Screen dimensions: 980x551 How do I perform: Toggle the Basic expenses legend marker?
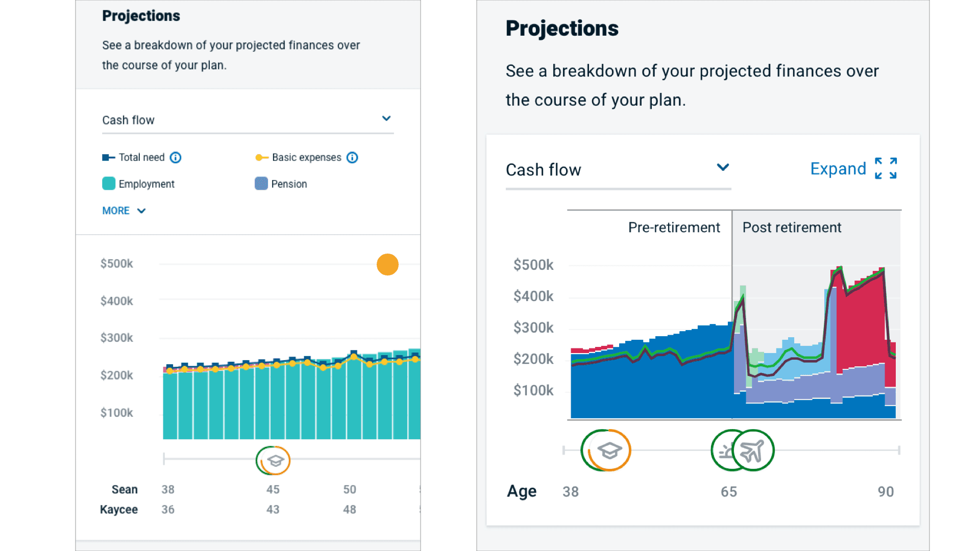pos(262,158)
